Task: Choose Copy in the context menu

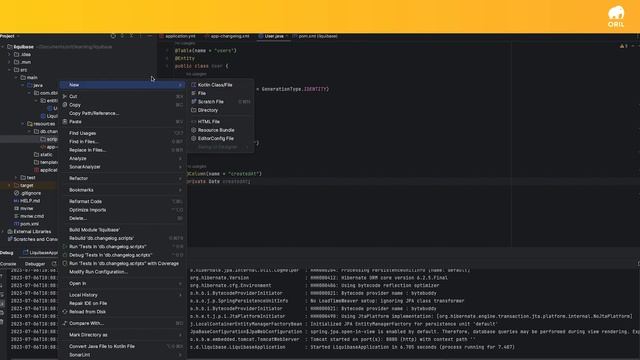Action: [x=122, y=105]
